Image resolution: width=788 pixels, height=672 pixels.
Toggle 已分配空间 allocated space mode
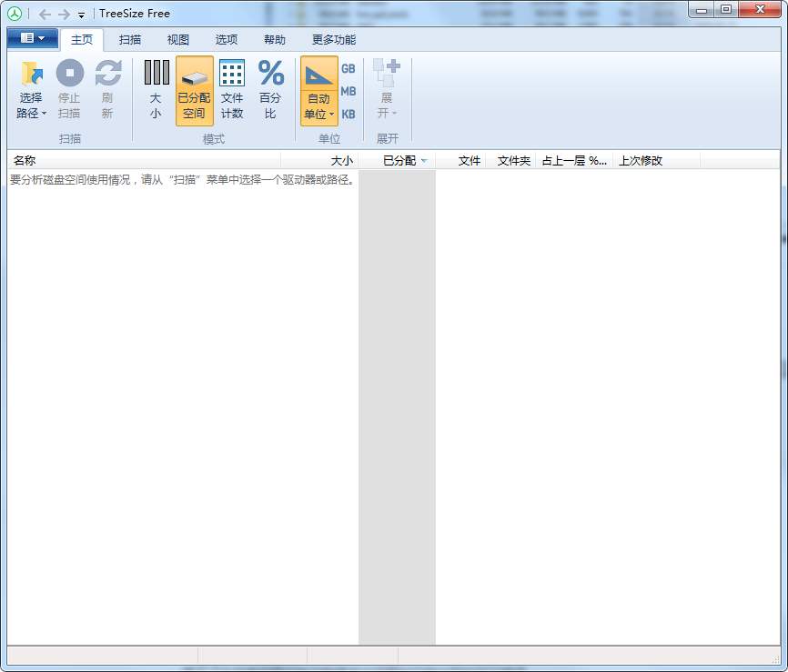[195, 90]
